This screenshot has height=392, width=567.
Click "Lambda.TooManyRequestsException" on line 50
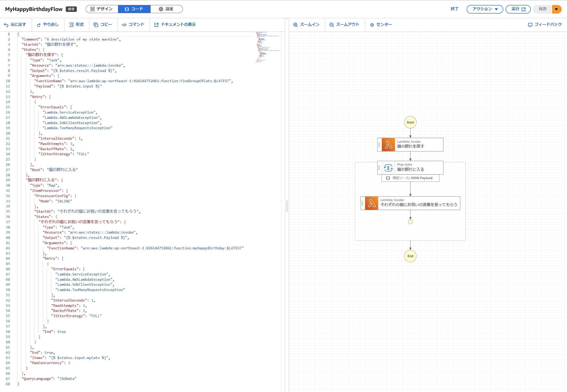pyautogui.click(x=90, y=290)
